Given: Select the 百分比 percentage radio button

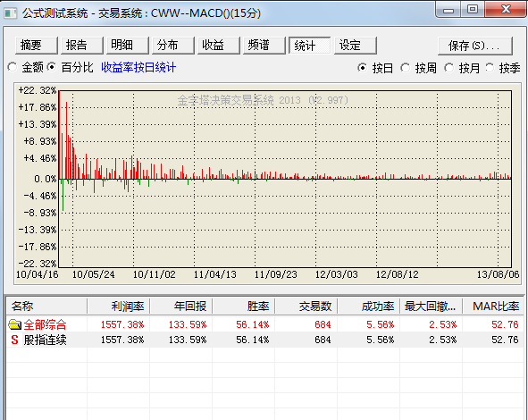Looking at the screenshot, I should [x=52, y=67].
